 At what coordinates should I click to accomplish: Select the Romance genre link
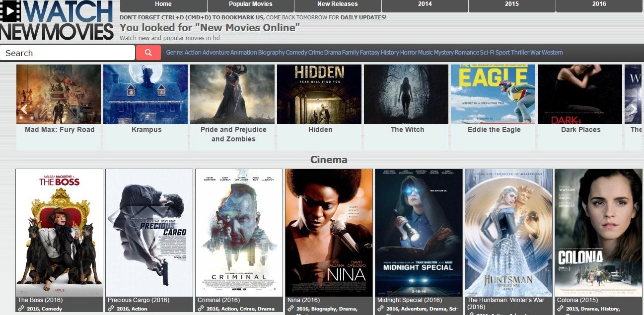[x=467, y=53]
